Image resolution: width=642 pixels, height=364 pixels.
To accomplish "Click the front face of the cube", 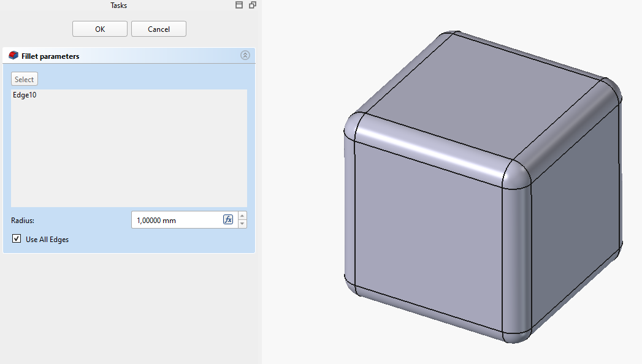I will click(x=428, y=237).
